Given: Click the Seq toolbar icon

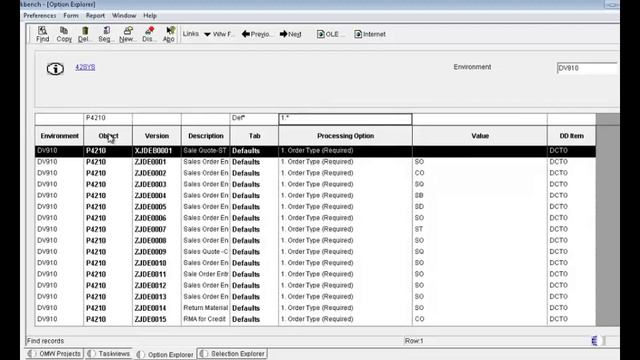Looking at the screenshot, I should [105, 34].
